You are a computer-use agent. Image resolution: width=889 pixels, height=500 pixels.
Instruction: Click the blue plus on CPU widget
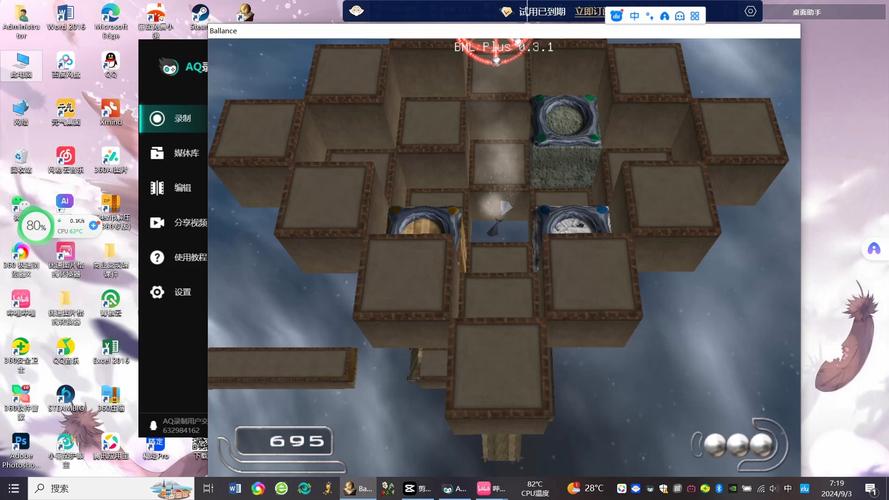(94, 225)
